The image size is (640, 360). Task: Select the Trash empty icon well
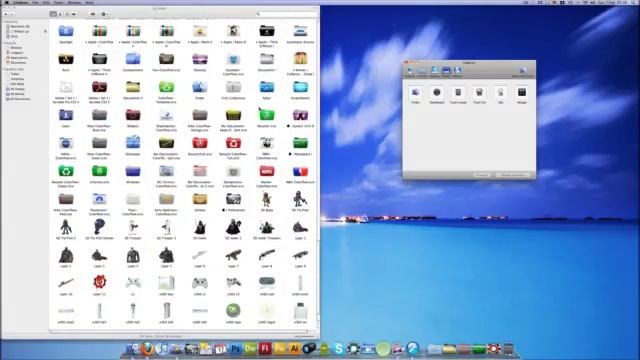(458, 92)
